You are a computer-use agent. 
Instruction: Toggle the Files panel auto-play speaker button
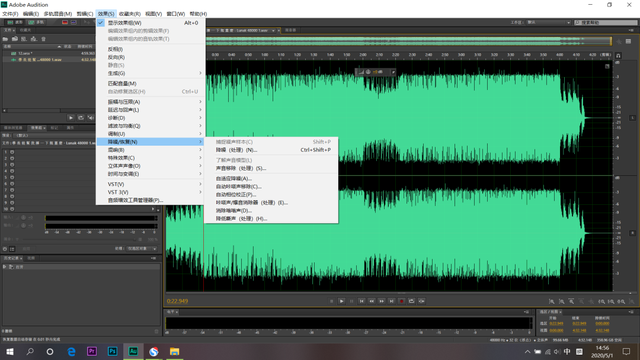(91, 118)
